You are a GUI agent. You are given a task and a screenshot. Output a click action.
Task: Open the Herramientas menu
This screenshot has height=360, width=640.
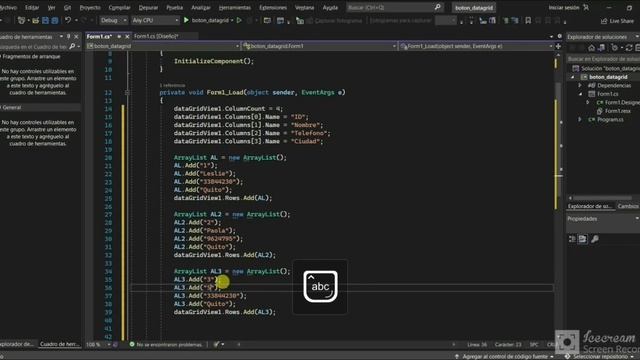tap(235, 7)
